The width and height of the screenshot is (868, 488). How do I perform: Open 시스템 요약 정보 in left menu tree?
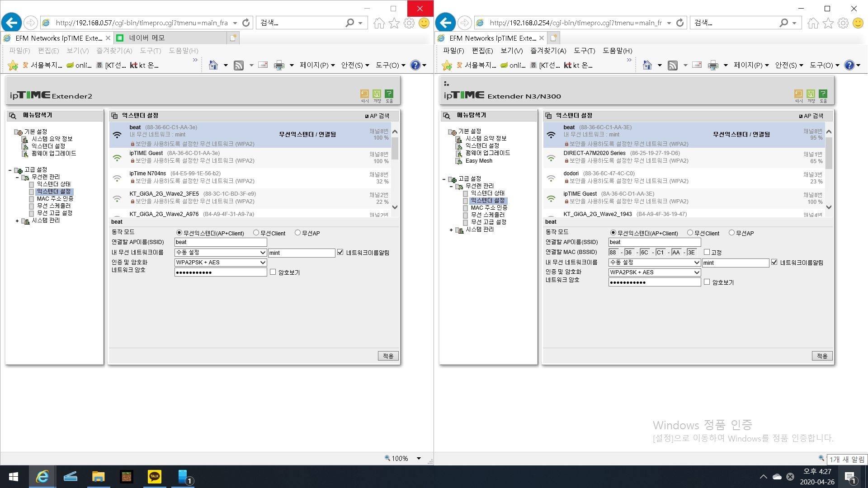52,139
